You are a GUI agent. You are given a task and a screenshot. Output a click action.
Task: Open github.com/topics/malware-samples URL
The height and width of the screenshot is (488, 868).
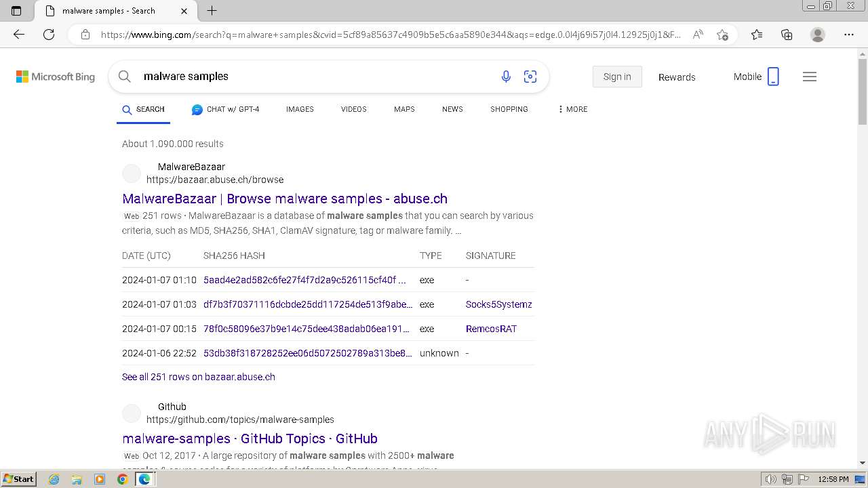coord(240,420)
